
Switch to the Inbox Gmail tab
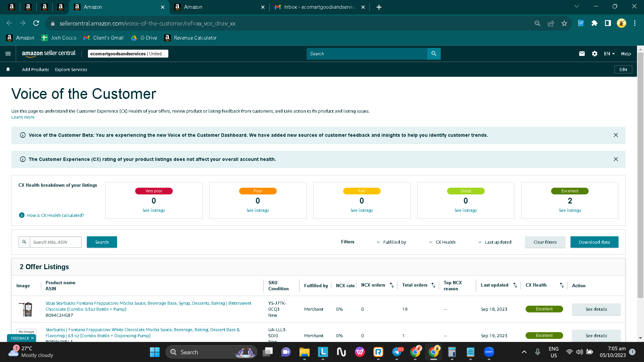[x=320, y=7]
